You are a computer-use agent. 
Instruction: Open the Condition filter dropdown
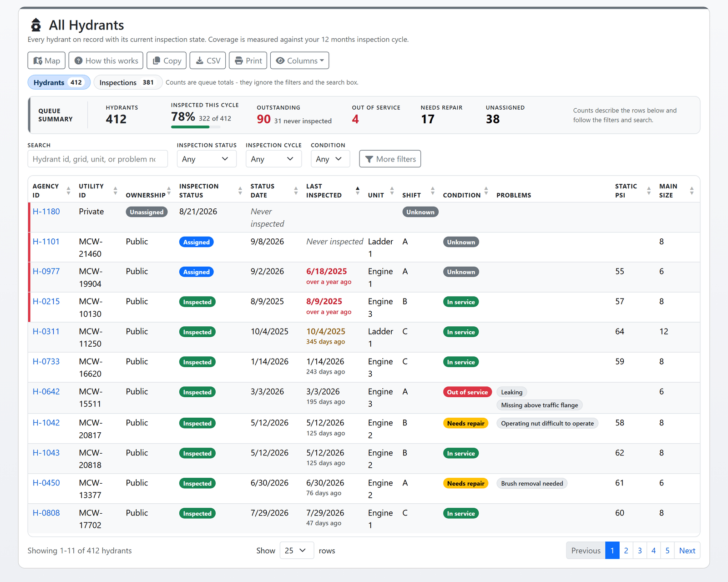[x=330, y=159]
